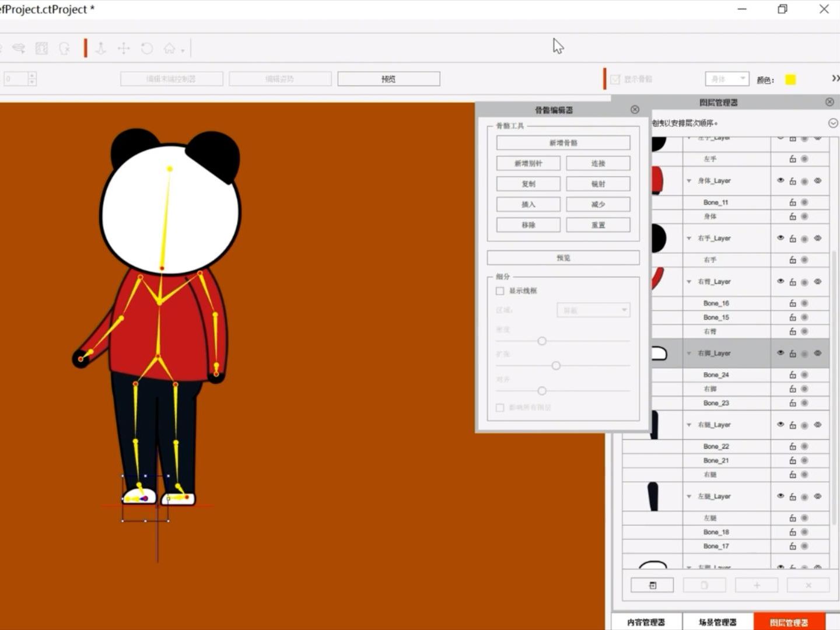Activate the Connect (连接) bone tool
The width and height of the screenshot is (840, 630).
(597, 163)
